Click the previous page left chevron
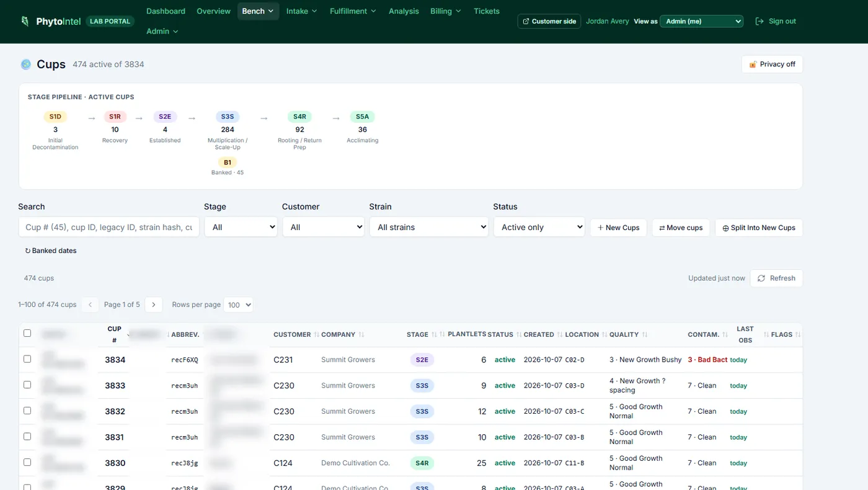Image resolution: width=868 pixels, height=490 pixels. click(90, 305)
